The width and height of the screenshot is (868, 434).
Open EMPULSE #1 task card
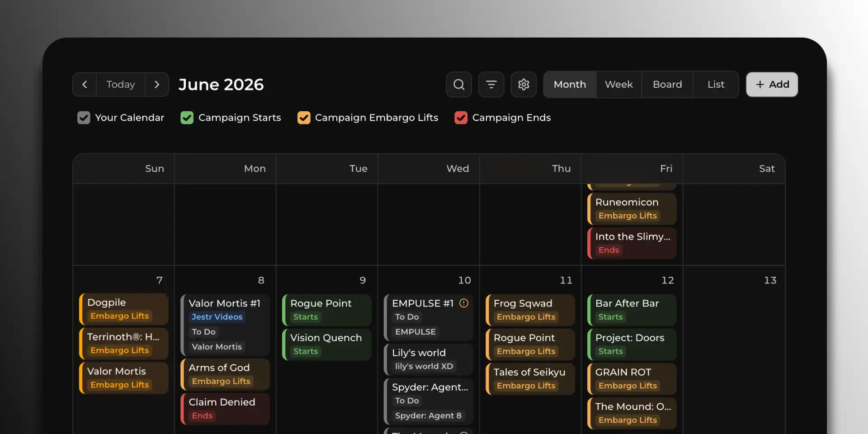coord(428,317)
